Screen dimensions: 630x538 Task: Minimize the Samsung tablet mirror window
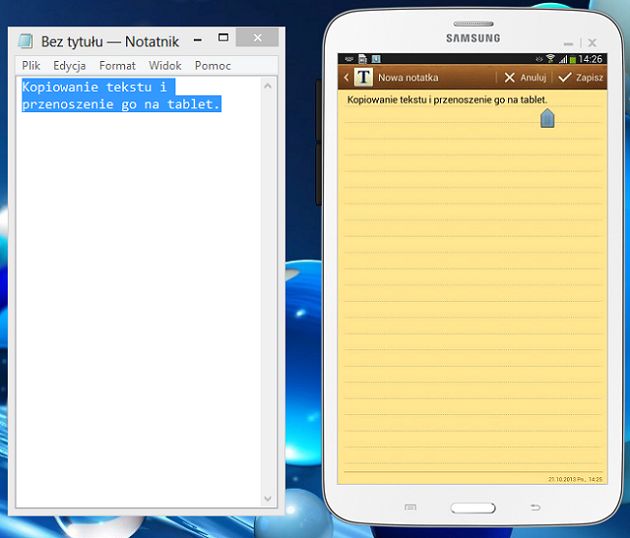click(x=569, y=43)
